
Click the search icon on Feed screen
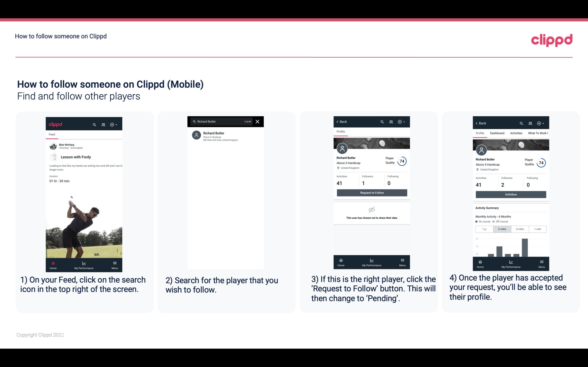pos(94,124)
